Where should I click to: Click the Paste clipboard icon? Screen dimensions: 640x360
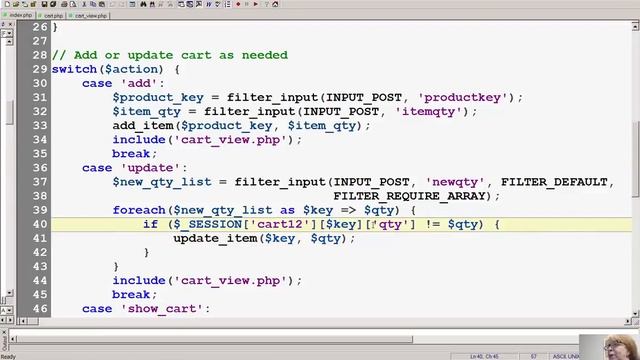click(102, 4)
